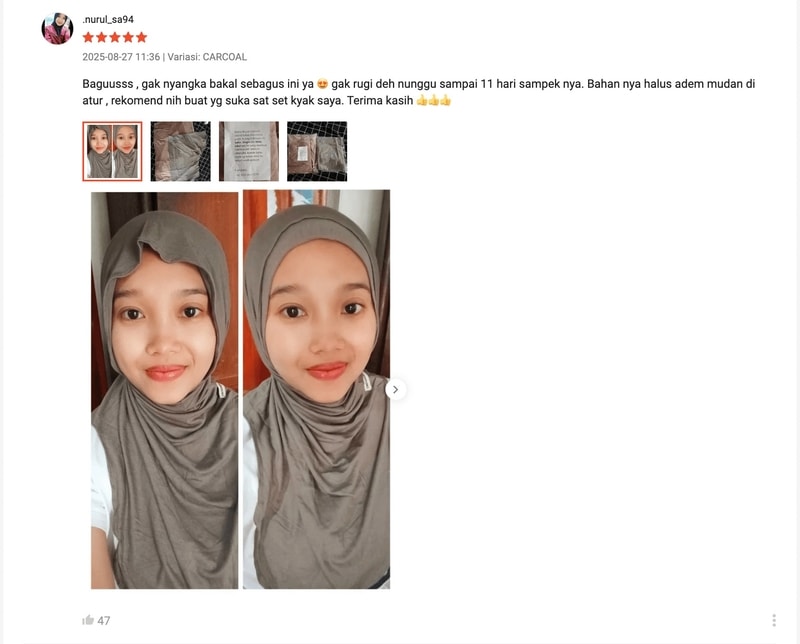Select the third thumbnail with printed note
This screenshot has width=800, height=644.
point(249,151)
